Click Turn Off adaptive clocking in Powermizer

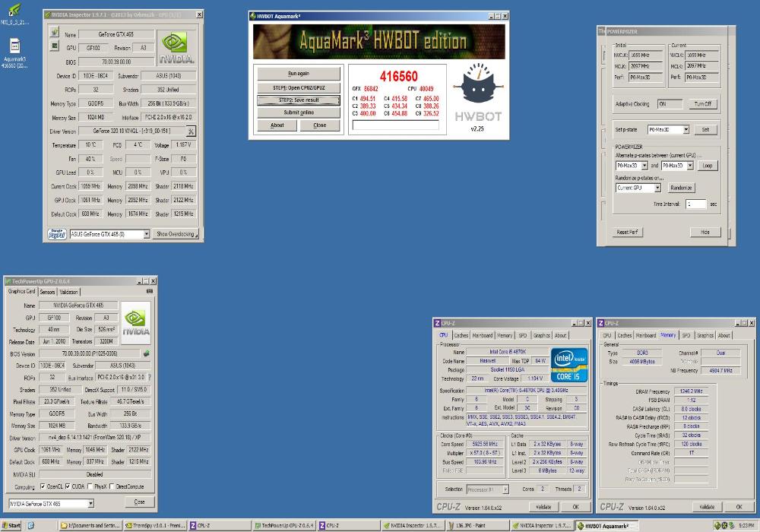tap(703, 103)
